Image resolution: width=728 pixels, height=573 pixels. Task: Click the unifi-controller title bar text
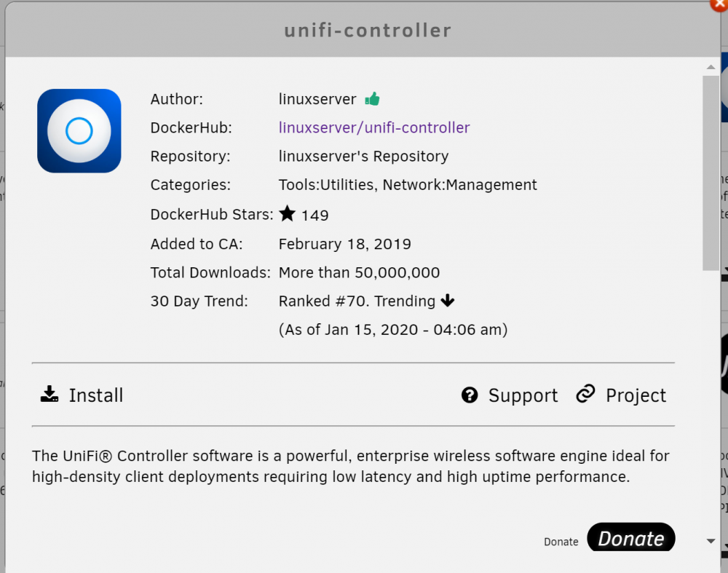click(368, 30)
